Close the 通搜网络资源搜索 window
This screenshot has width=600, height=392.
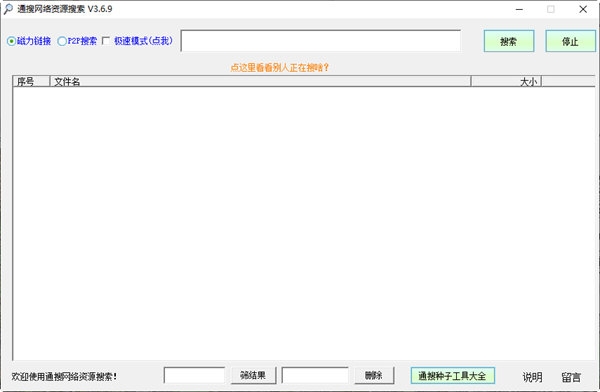[583, 9]
